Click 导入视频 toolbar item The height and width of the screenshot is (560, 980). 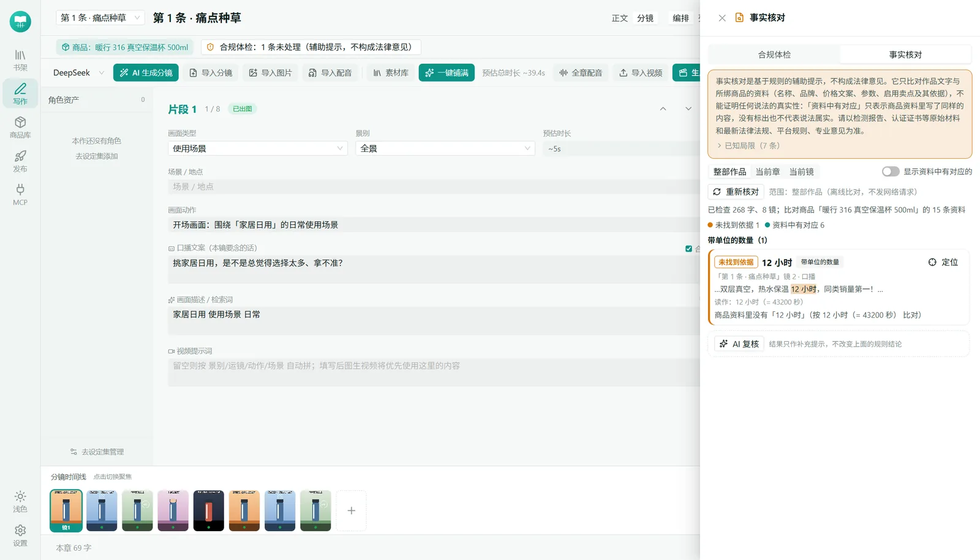[x=641, y=72]
